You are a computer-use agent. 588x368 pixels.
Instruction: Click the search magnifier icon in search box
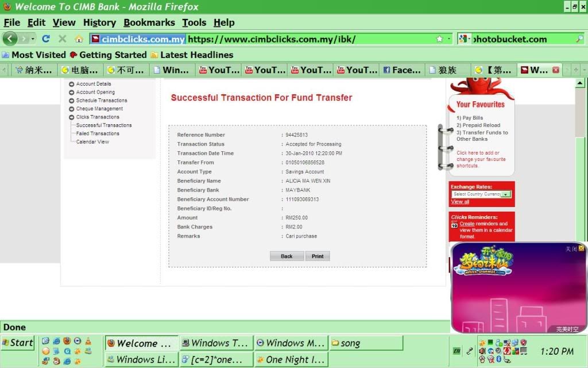pos(579,39)
